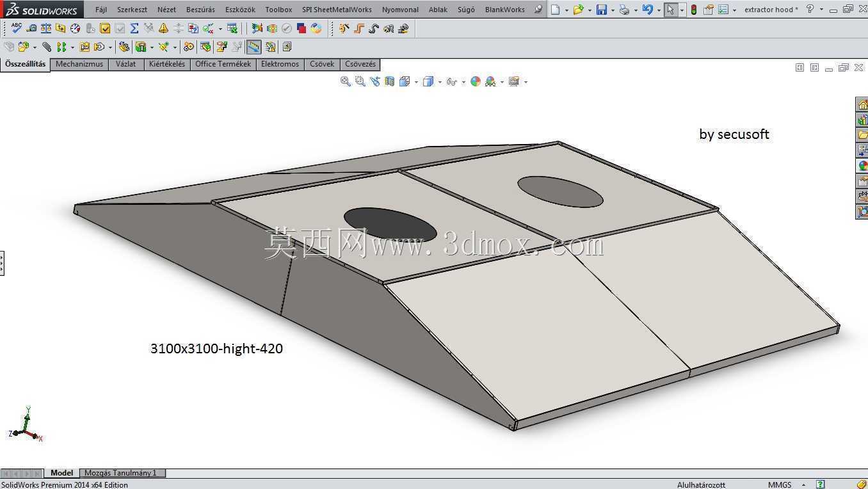The image size is (868, 489).
Task: Click the SolidWorks Help question mark
Action: pyautogui.click(x=810, y=9)
